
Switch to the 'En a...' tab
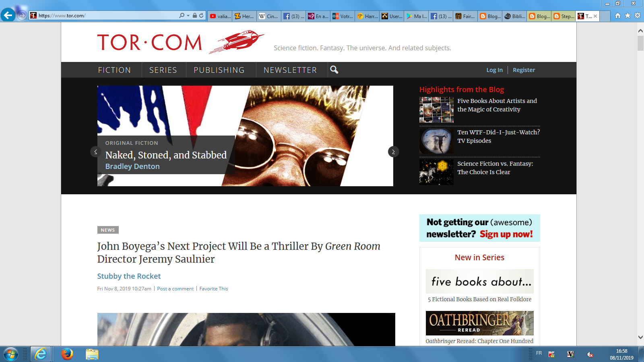tap(318, 16)
